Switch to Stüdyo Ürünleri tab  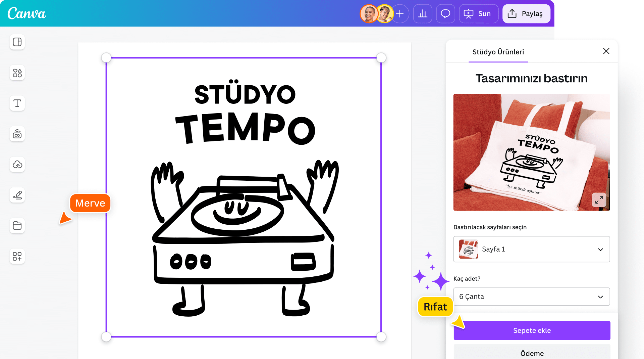coord(498,52)
